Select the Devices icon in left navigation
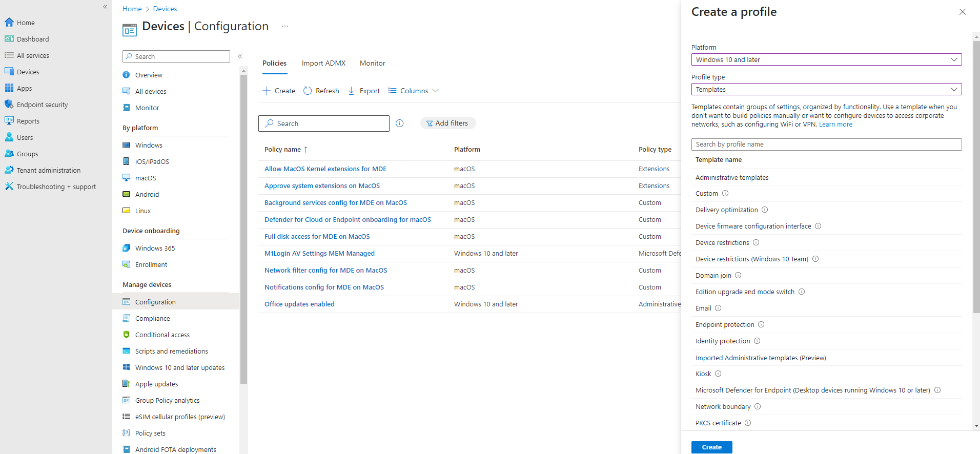980x454 pixels. coord(9,71)
